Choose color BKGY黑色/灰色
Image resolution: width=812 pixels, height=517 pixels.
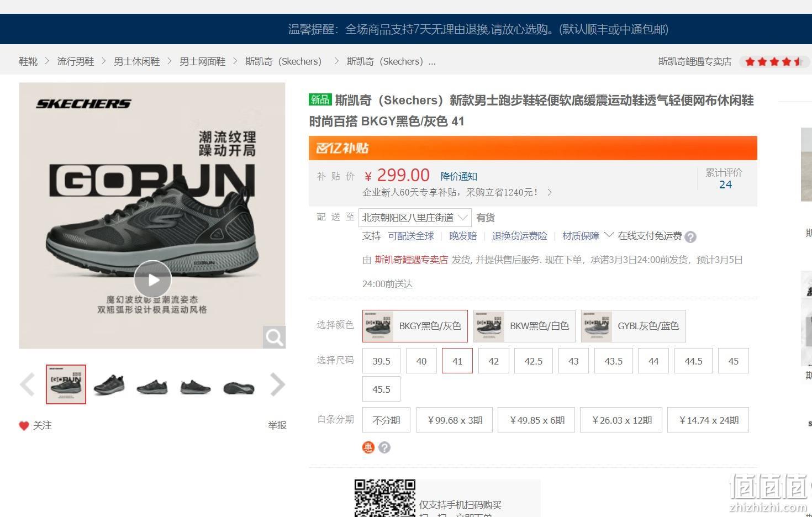click(415, 326)
